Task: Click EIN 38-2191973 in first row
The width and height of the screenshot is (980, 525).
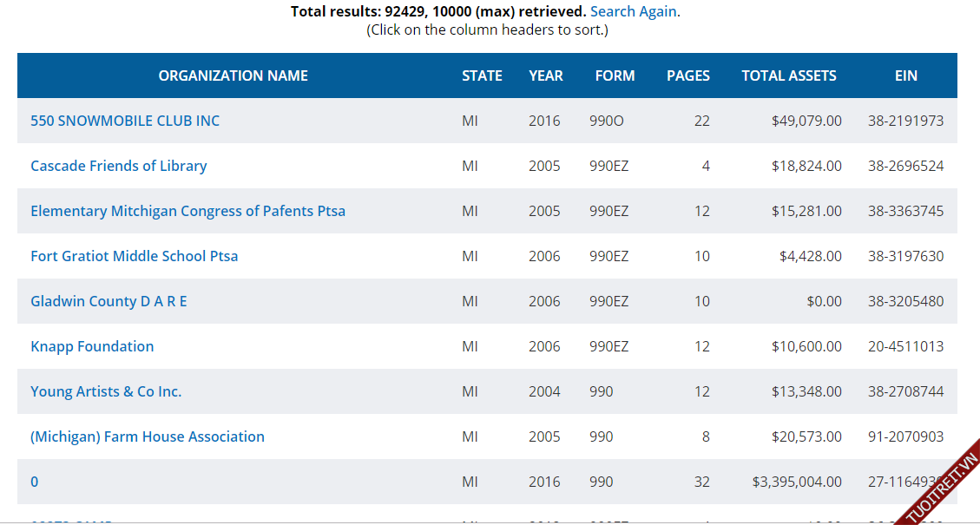Action: (x=905, y=121)
